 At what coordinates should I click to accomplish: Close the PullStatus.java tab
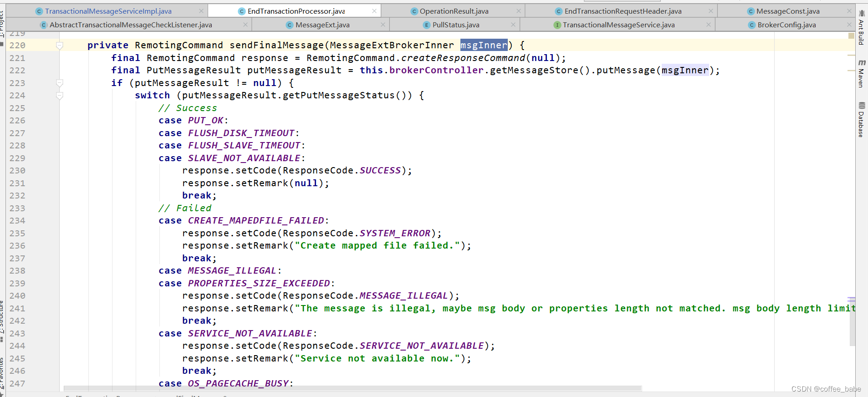coord(513,25)
